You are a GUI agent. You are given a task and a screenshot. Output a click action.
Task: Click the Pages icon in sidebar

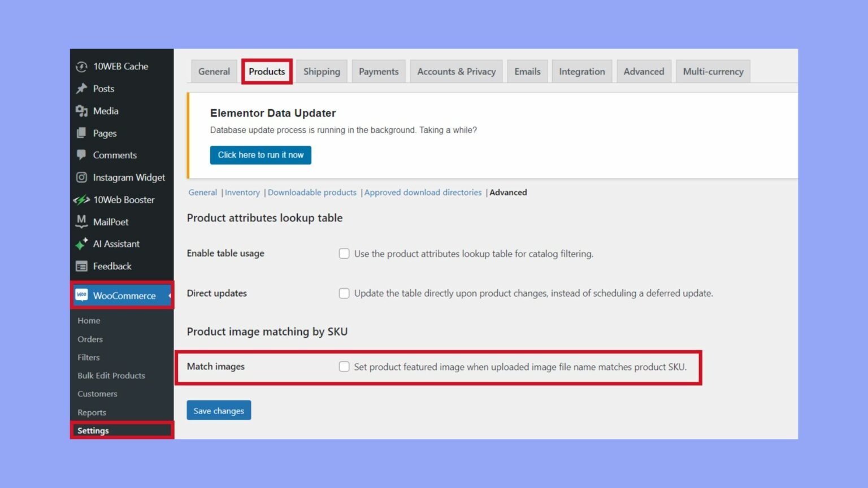point(81,133)
